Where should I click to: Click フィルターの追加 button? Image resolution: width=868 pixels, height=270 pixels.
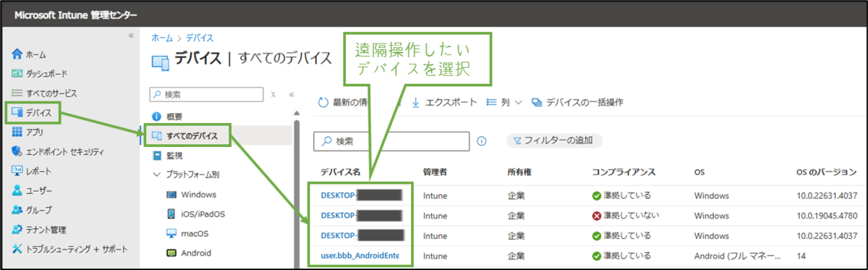[554, 141]
